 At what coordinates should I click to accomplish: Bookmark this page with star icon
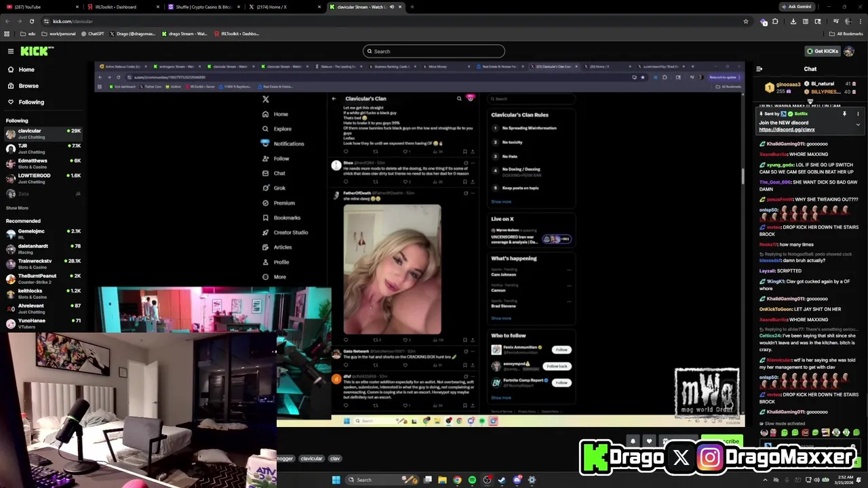[x=746, y=21]
